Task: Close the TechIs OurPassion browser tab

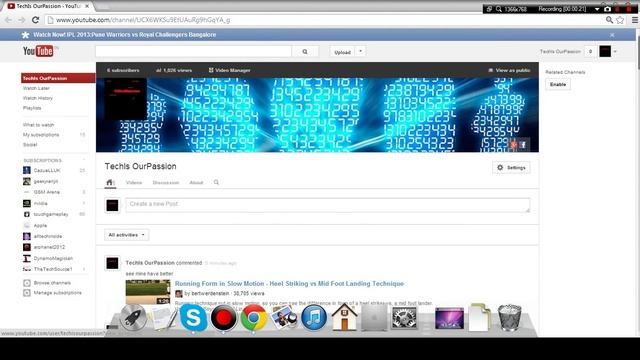Action: 87,6
